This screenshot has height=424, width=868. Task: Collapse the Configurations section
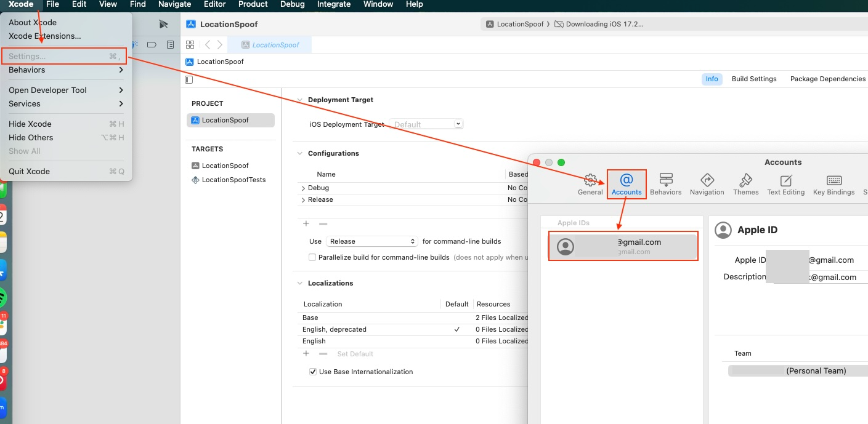(x=300, y=153)
